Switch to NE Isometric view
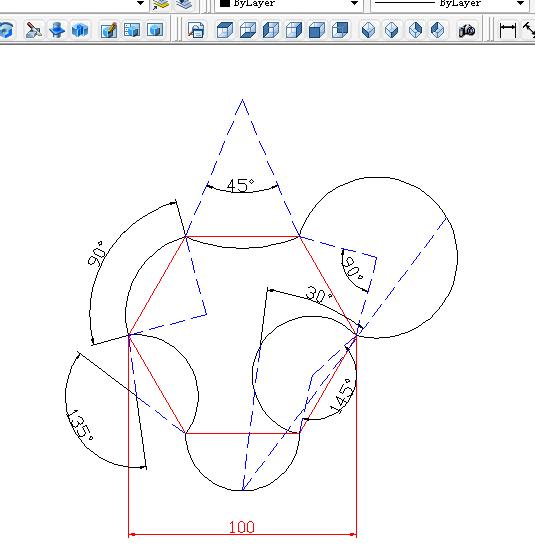The width and height of the screenshot is (535, 557). pos(415,30)
